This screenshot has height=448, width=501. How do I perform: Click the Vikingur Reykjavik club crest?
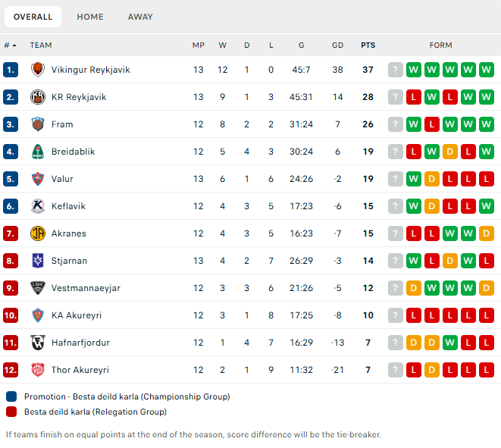coord(38,70)
